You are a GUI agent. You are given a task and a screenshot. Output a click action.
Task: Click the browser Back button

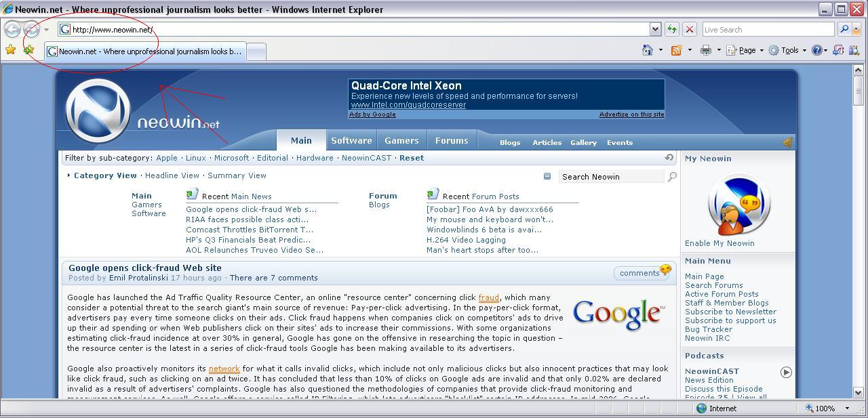coord(12,29)
